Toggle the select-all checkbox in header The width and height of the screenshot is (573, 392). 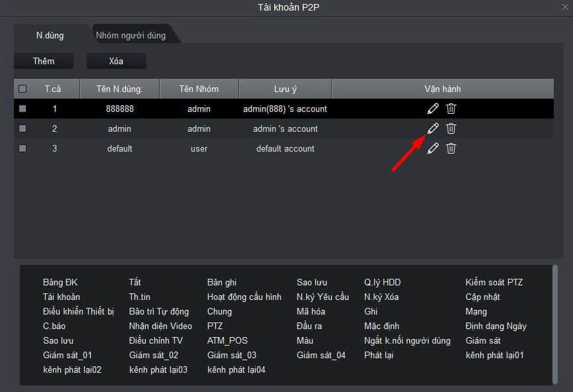click(23, 89)
